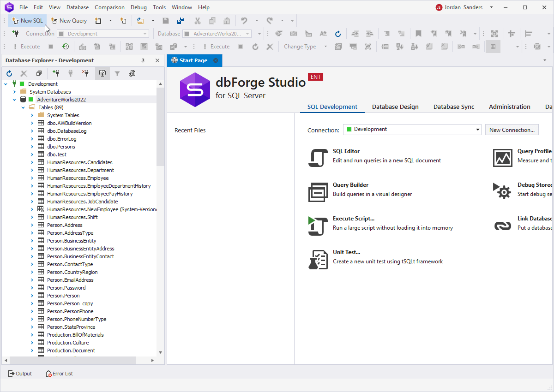Click the New SQL toolbar button
Image resolution: width=554 pixels, height=392 pixels.
(x=28, y=20)
